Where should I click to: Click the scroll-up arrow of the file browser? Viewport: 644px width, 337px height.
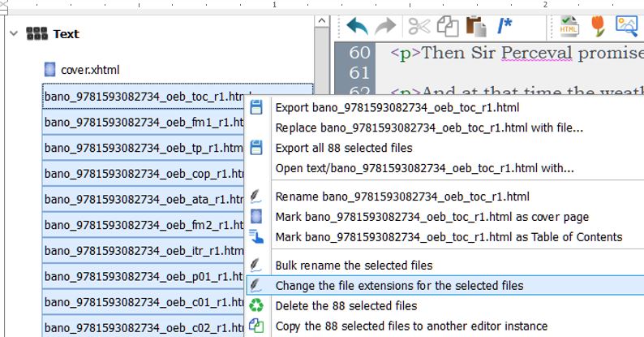pyautogui.click(x=322, y=21)
